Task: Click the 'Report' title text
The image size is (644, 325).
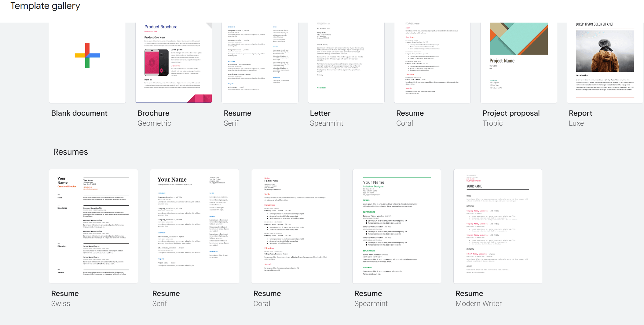Action: click(x=580, y=113)
